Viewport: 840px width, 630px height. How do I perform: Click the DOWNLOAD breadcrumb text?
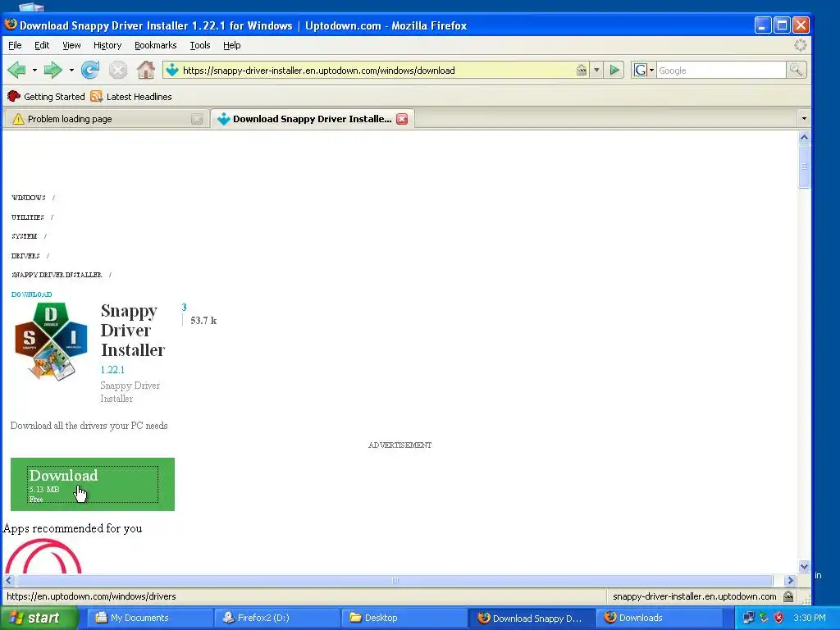click(x=32, y=294)
